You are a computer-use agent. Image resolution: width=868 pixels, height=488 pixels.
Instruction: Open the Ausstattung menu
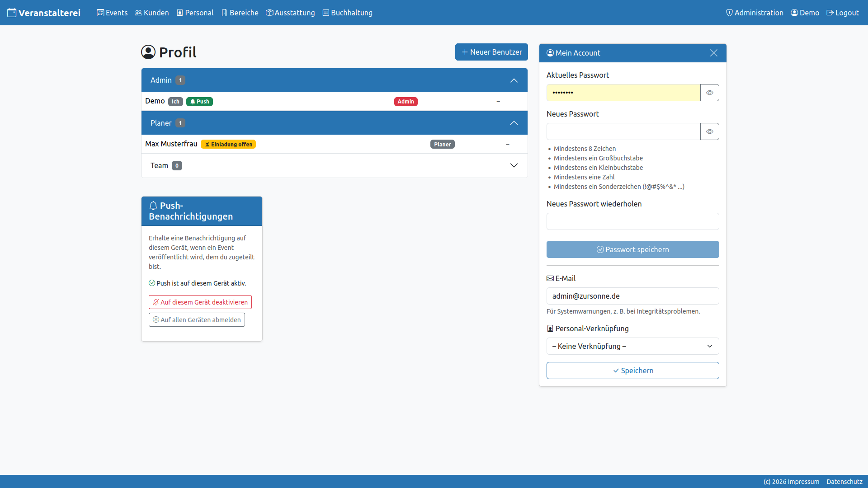pyautogui.click(x=290, y=13)
